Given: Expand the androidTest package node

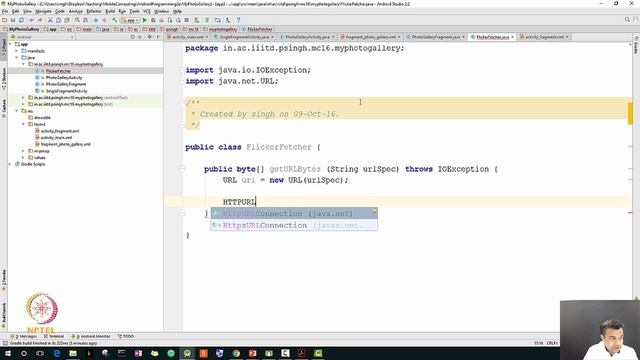Looking at the screenshot, I should [23, 98].
